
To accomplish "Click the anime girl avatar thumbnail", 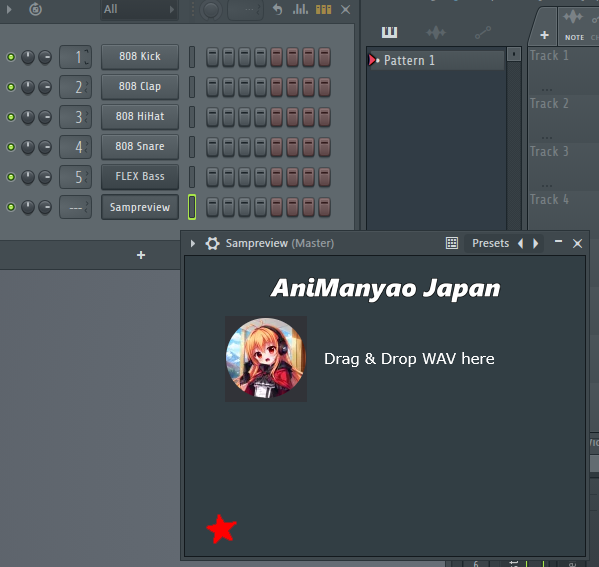I will [266, 359].
